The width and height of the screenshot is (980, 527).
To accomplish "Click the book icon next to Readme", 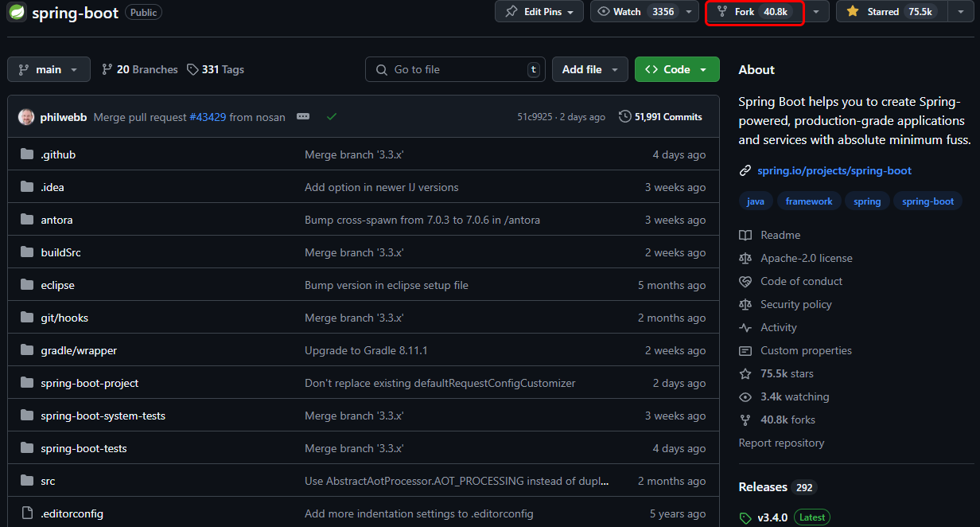I will (x=745, y=235).
